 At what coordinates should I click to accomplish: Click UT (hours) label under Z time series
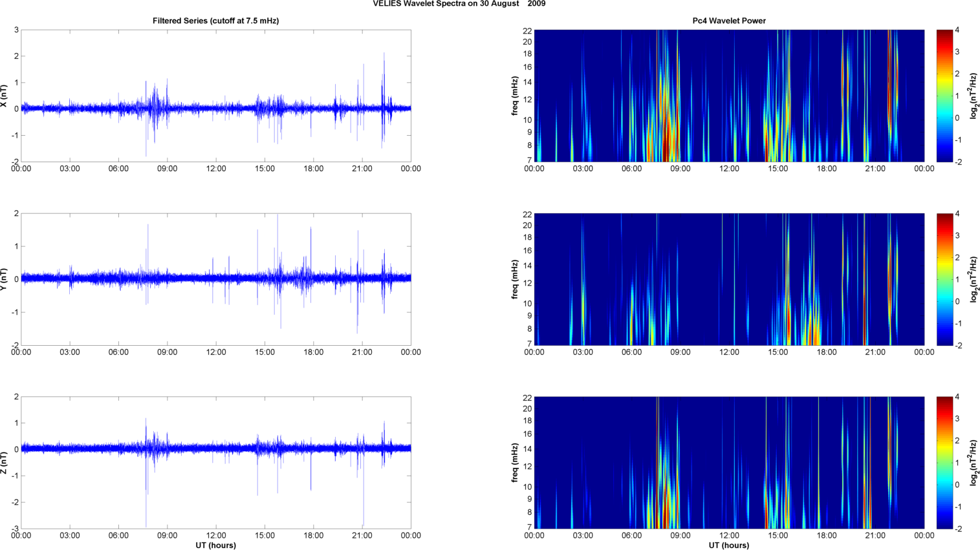pyautogui.click(x=215, y=545)
